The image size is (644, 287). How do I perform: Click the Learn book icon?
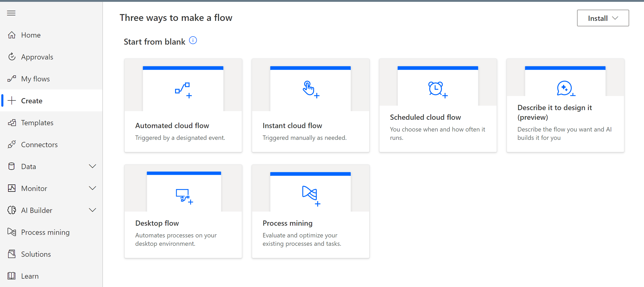[x=12, y=276]
